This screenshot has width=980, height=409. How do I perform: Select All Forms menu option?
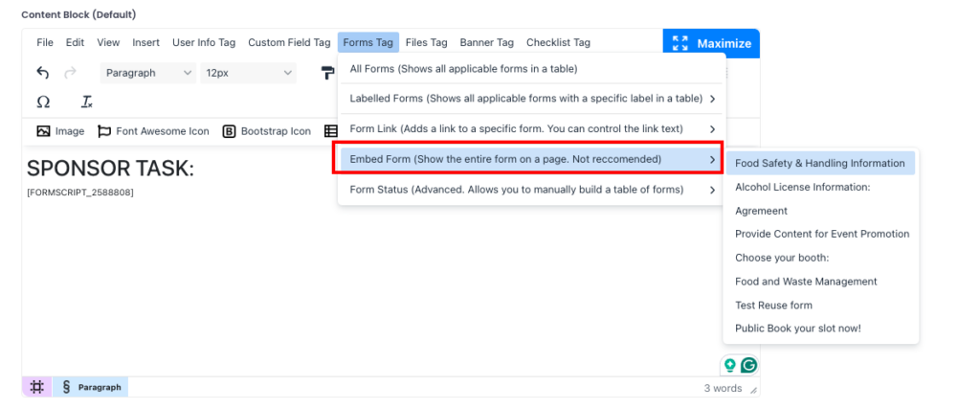click(463, 69)
